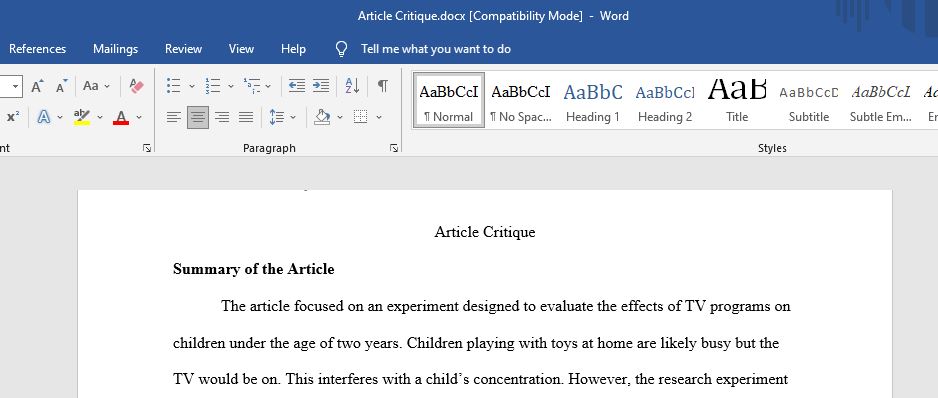
Task: Open the Mailings tab
Action: [115, 49]
